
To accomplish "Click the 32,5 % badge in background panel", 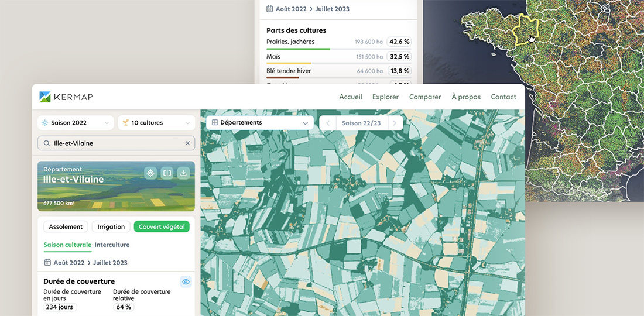I will 400,57.
